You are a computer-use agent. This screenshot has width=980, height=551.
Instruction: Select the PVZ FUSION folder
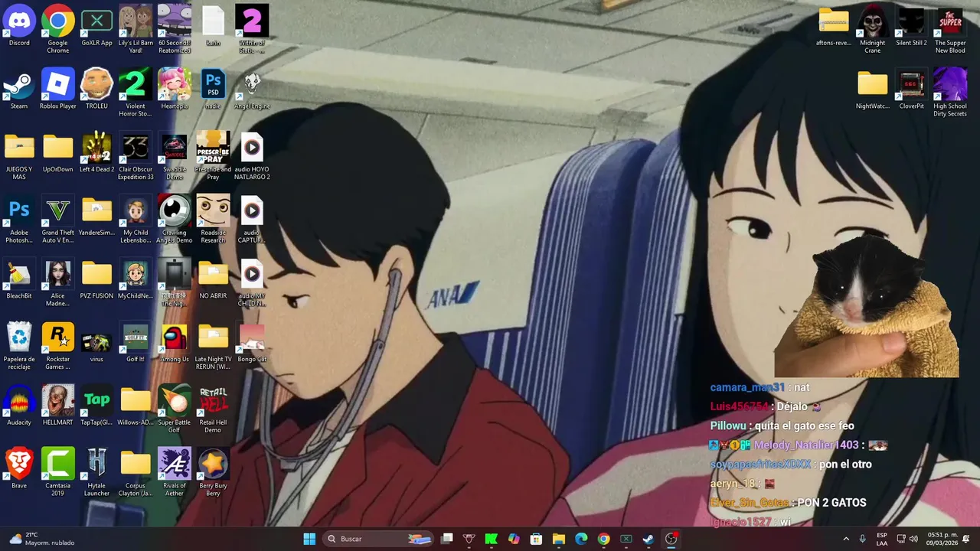(x=96, y=279)
